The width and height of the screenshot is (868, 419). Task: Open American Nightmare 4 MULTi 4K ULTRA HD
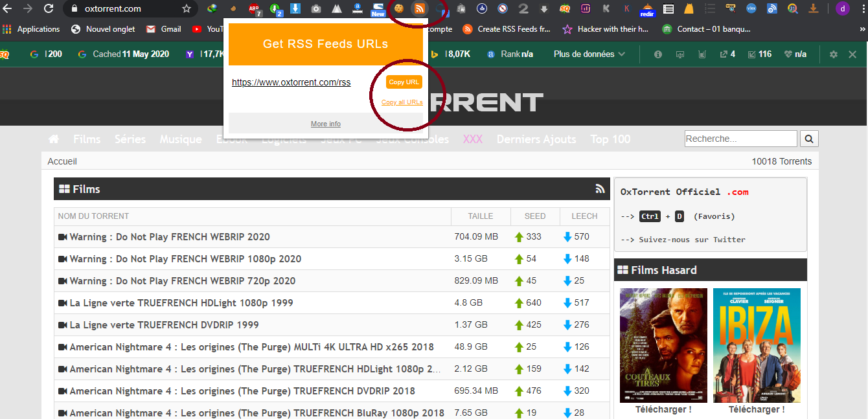(252, 347)
